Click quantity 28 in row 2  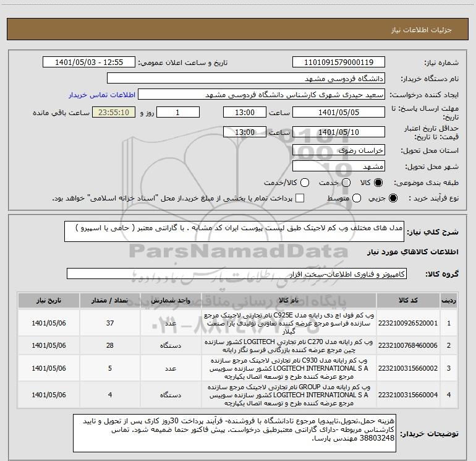click(x=110, y=345)
